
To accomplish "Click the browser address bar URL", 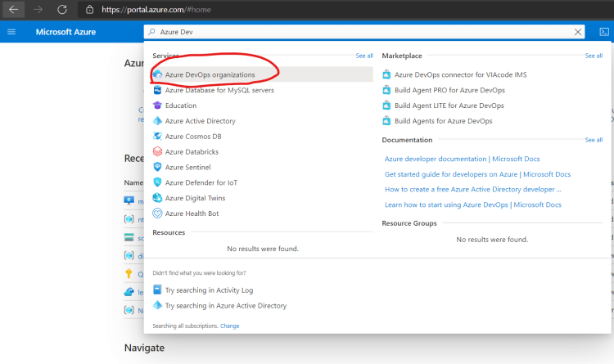I will 156,9.
